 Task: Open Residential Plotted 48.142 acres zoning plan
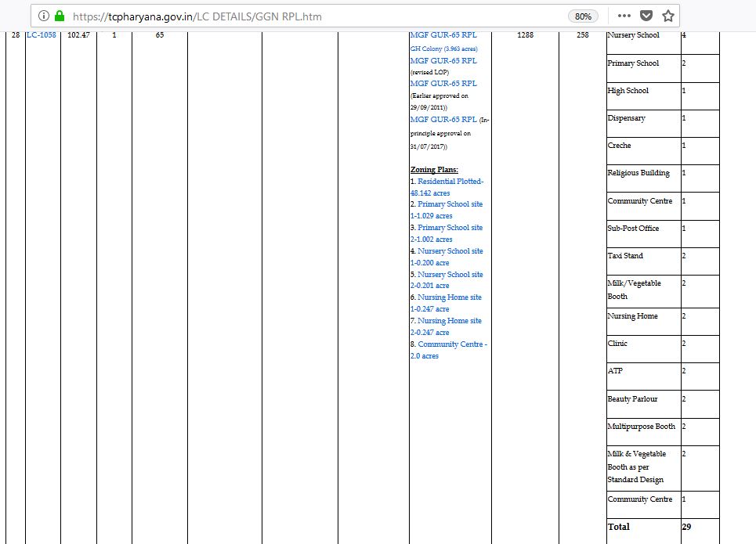tap(447, 187)
